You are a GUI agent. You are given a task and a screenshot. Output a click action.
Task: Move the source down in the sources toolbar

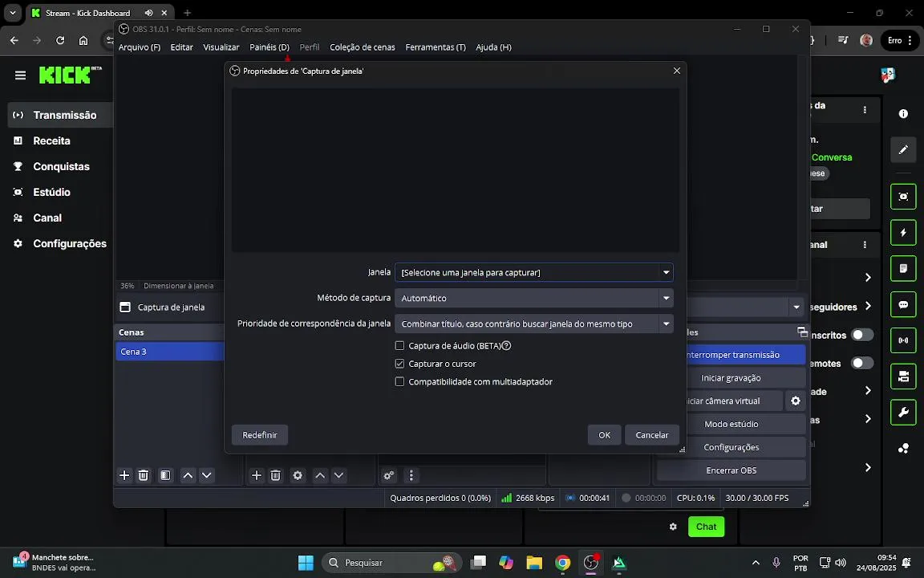click(x=338, y=475)
